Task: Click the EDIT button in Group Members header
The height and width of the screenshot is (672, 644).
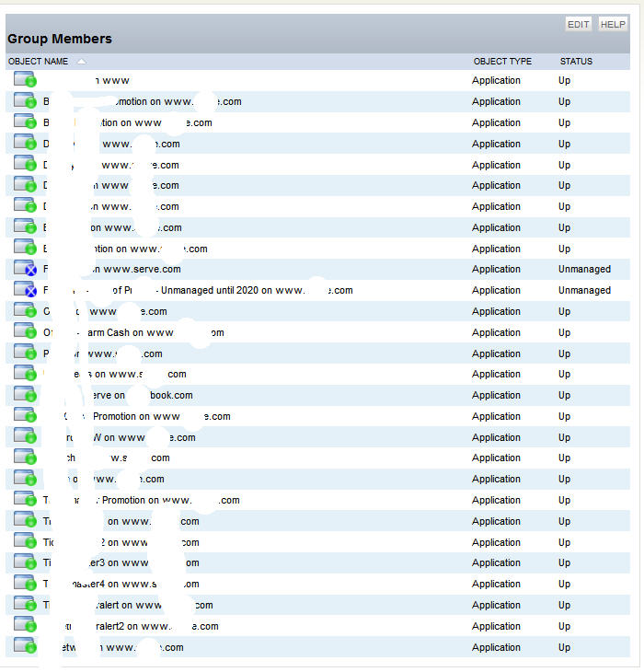Action: 578,25
